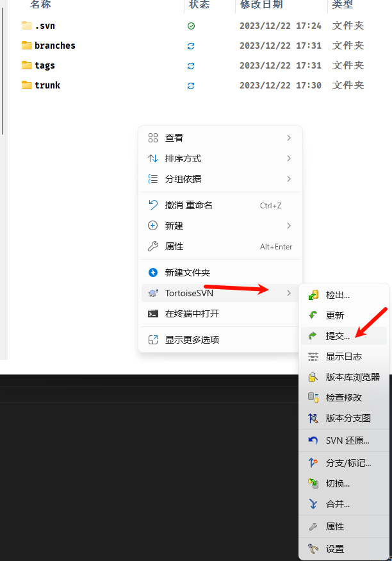Image resolution: width=392 pixels, height=561 pixels.
Task: Select 显示日志 submenu entry
Action: click(344, 356)
